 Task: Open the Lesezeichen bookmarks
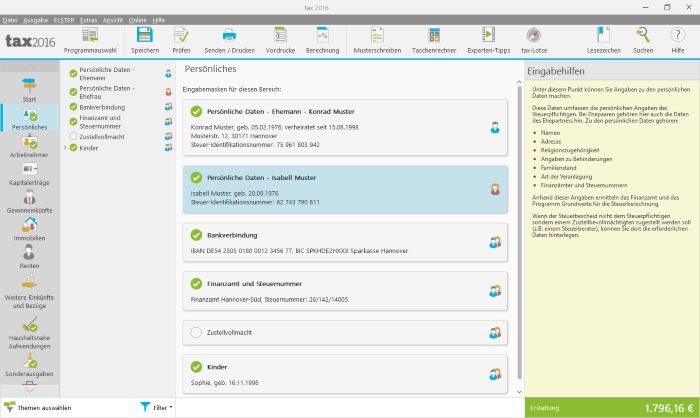[x=604, y=41]
